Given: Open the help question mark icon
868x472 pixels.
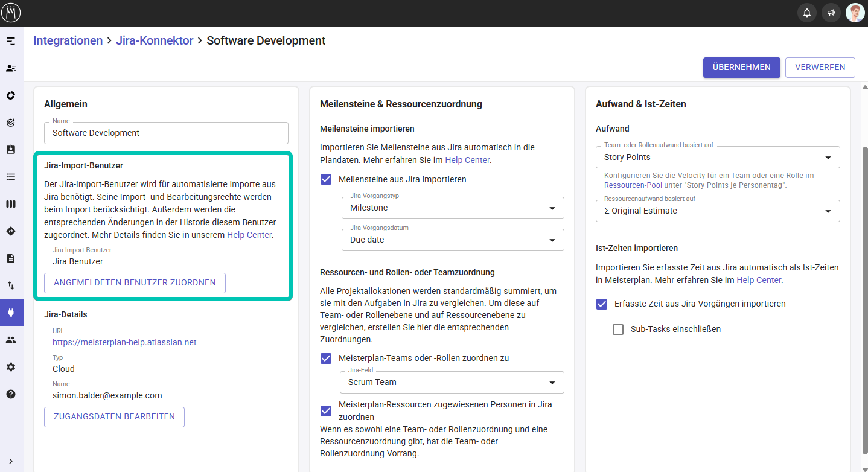Looking at the screenshot, I should click(11, 394).
